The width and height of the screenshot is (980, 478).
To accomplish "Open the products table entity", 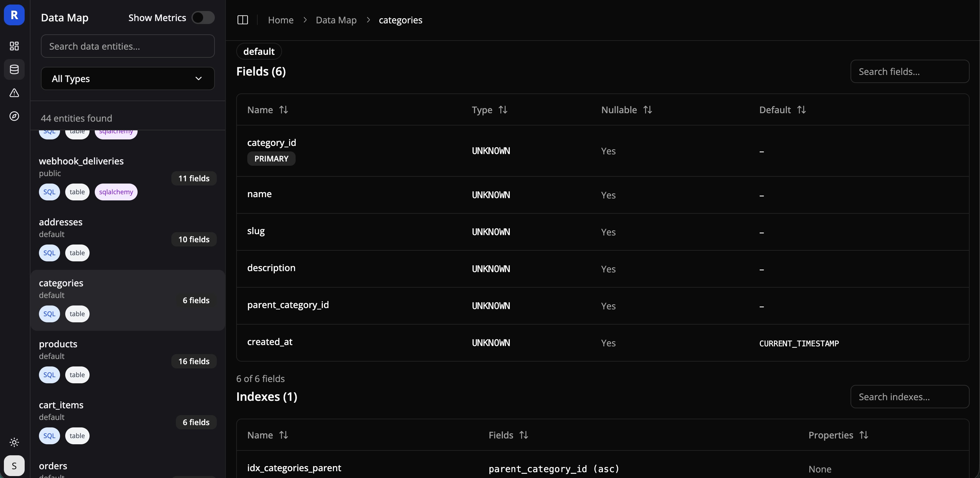I will (x=58, y=343).
